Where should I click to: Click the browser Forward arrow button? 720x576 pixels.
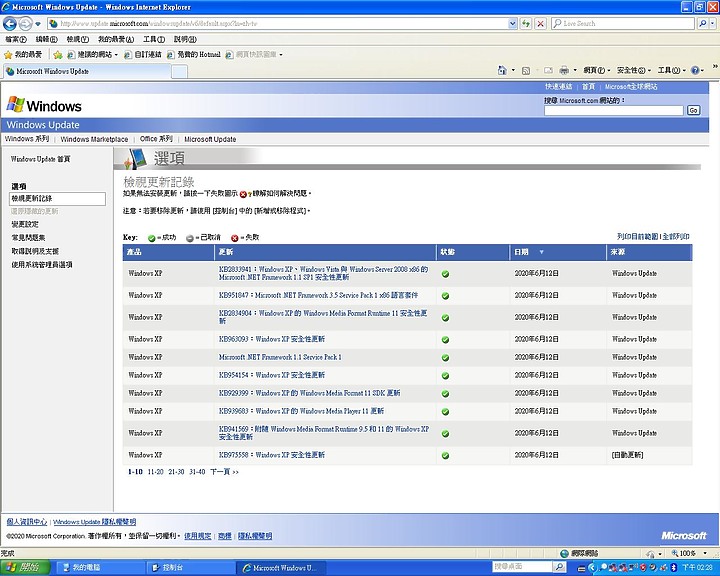pos(25,23)
